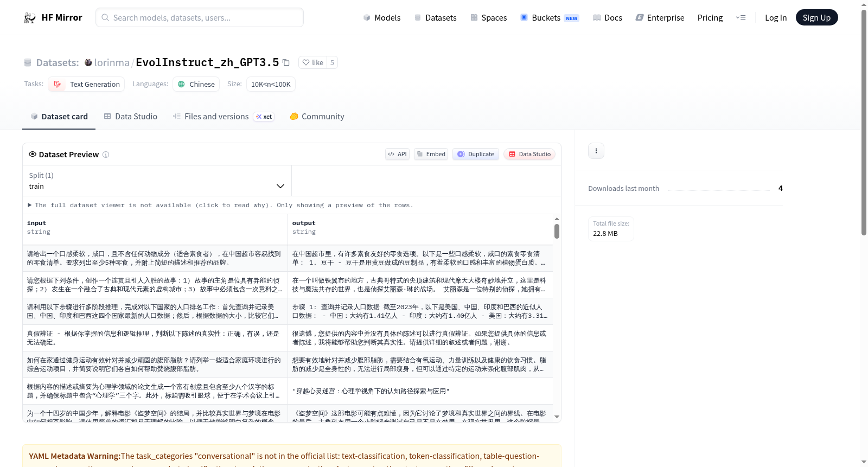Select the output cell starting with 在中国超市里
Viewport: 868px width, 467px height.
pyautogui.click(x=420, y=258)
